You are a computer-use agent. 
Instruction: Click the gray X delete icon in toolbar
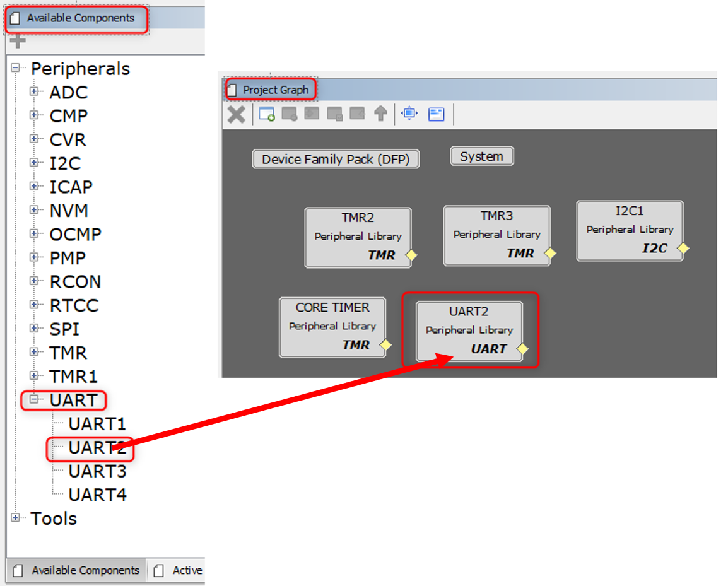pos(237,114)
